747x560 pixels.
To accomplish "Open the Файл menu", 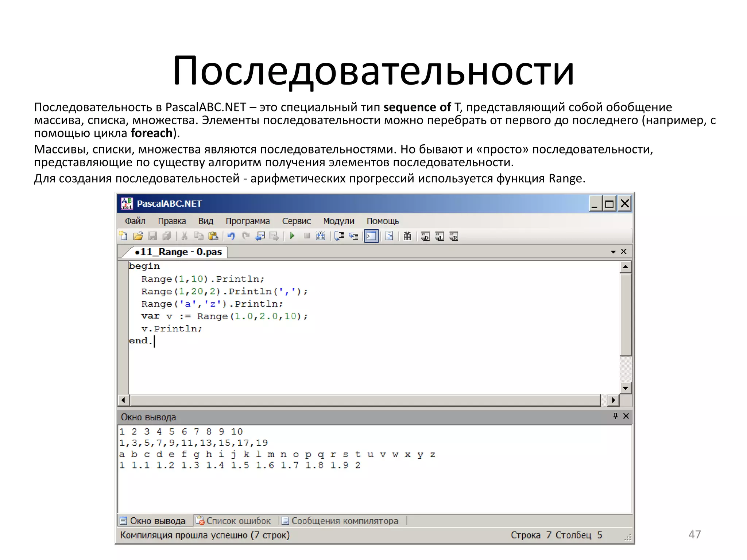I will click(x=135, y=221).
